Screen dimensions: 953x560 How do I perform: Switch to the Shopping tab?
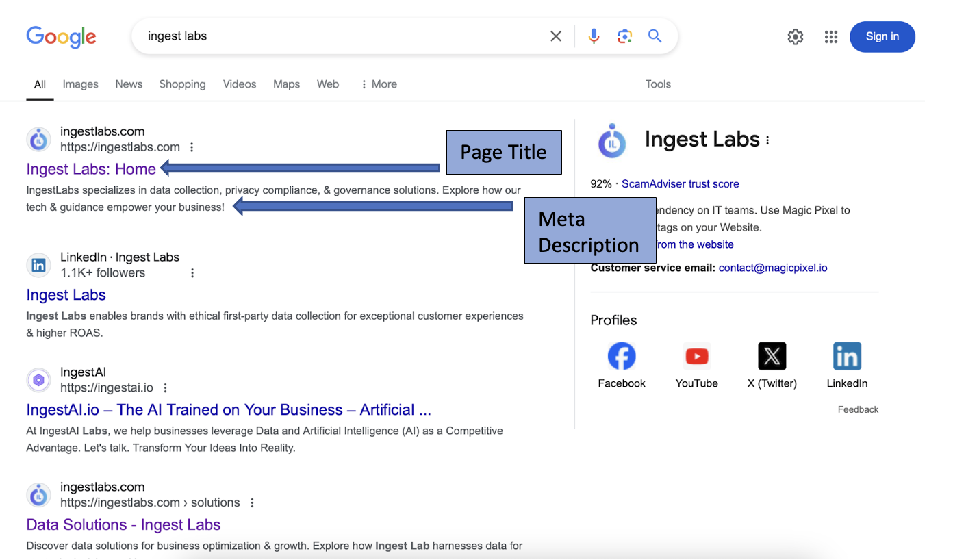click(182, 84)
